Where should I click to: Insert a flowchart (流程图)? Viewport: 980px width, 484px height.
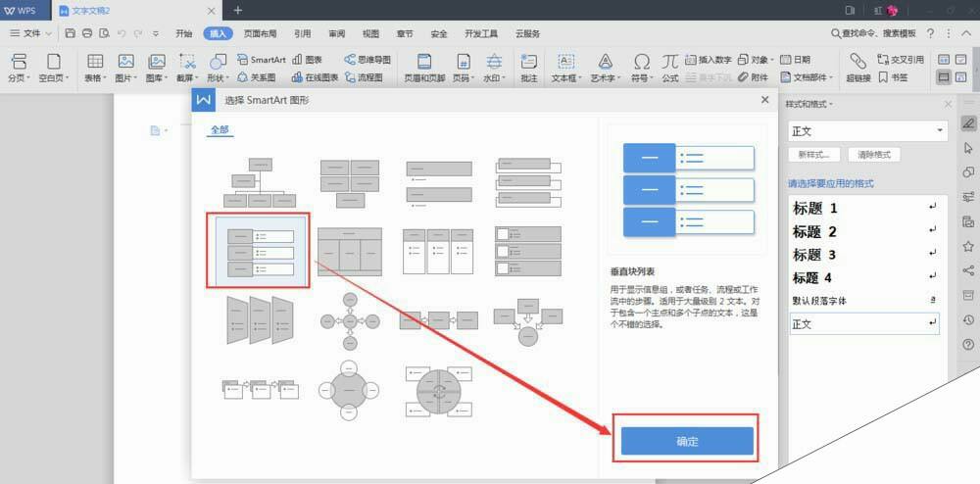(364, 78)
